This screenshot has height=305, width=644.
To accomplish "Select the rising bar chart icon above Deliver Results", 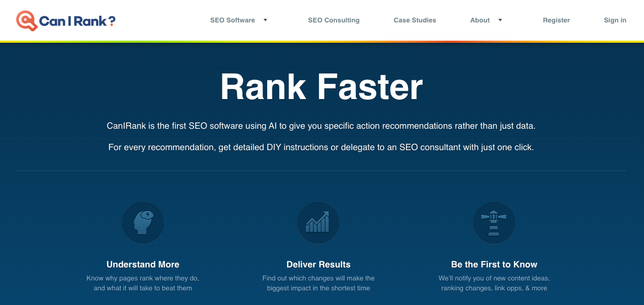I will tap(318, 223).
